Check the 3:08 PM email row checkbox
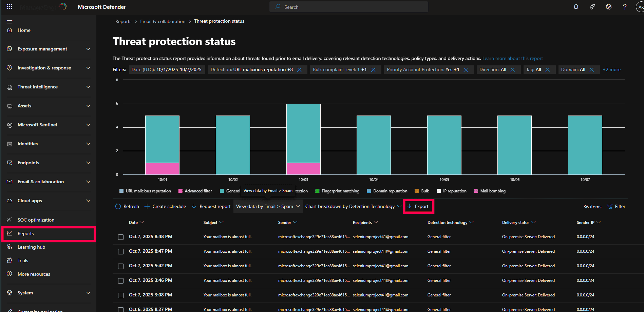This screenshot has height=312, width=644. (x=120, y=295)
